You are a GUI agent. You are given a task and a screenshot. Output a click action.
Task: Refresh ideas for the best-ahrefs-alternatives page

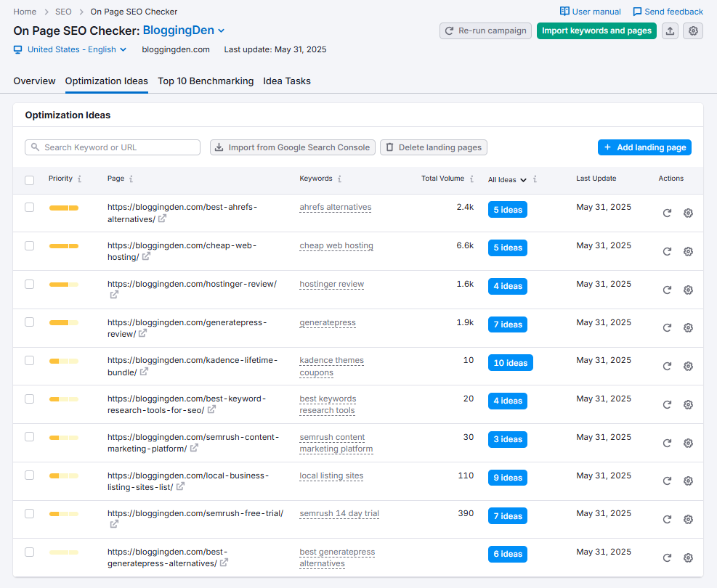pos(667,213)
